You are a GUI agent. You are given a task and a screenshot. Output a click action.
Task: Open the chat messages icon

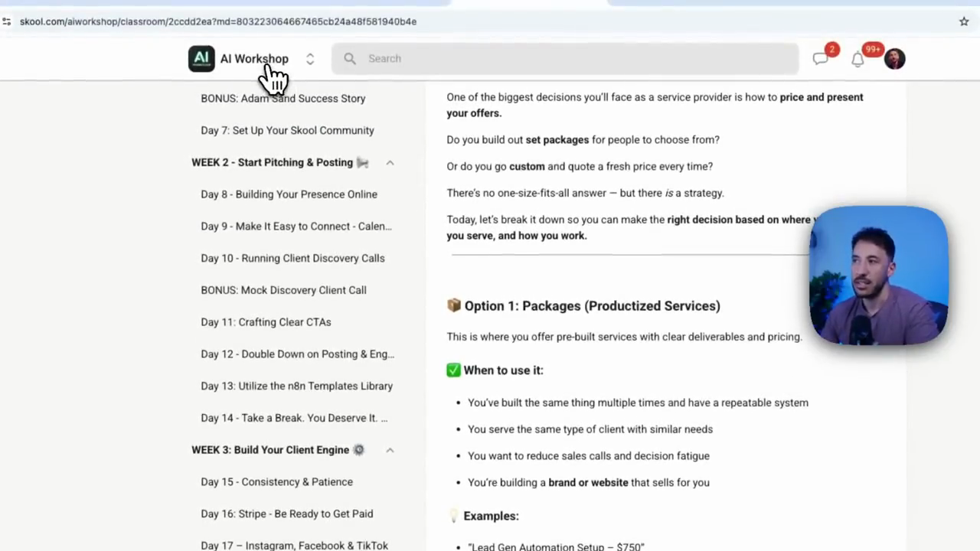(821, 59)
